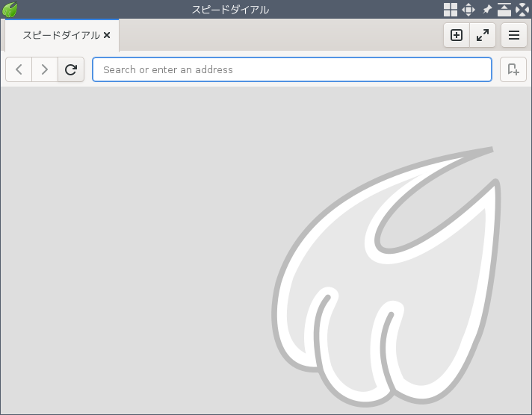The height and width of the screenshot is (415, 532).
Task: Close the browser window with X icon
Action: [522, 10]
